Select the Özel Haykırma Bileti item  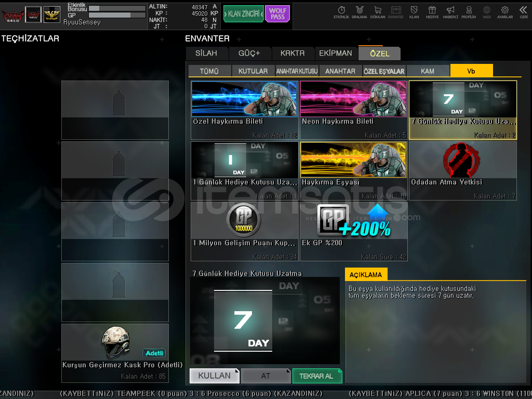[x=245, y=110]
